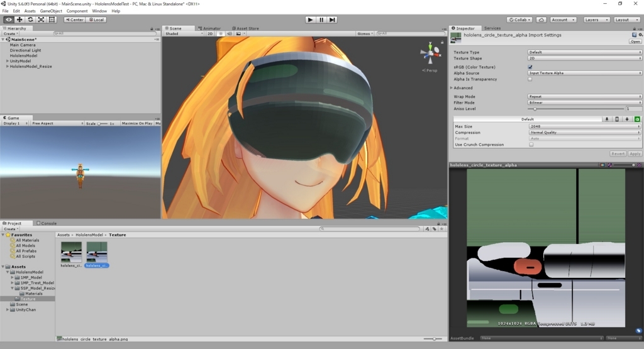Toggle 2D scene view mode
Image resolution: width=644 pixels, height=349 pixels.
[x=210, y=34]
